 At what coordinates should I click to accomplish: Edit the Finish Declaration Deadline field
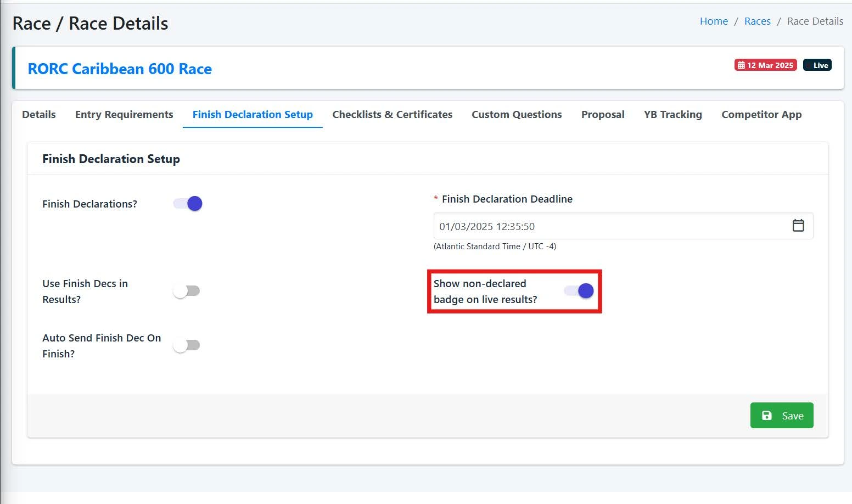coord(623,226)
